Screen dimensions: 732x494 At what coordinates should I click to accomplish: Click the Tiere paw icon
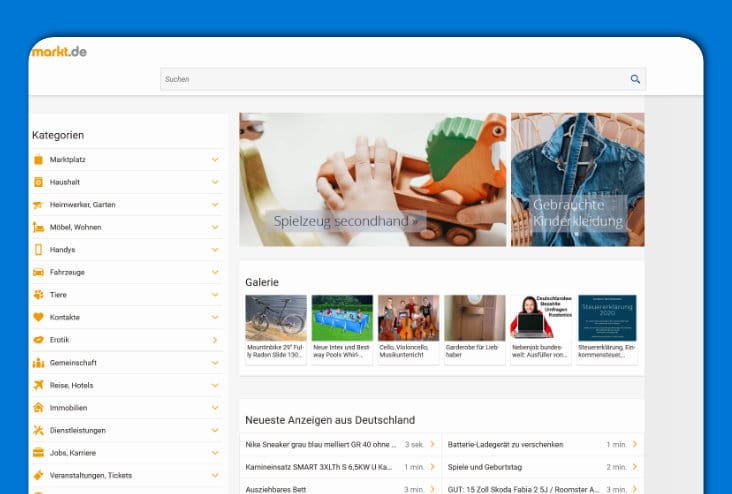click(x=38, y=295)
